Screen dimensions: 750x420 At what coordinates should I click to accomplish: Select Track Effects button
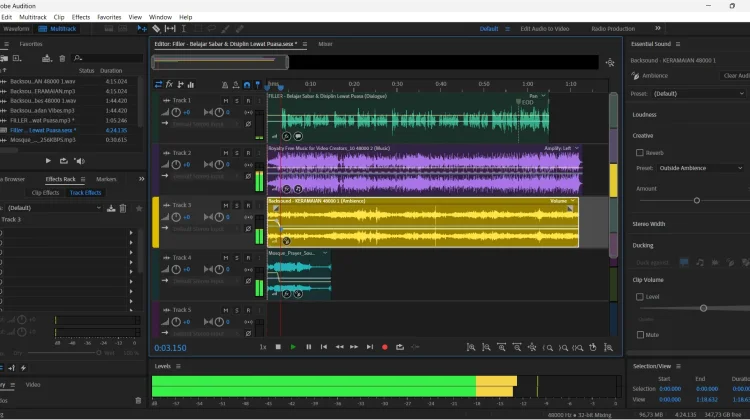85,193
